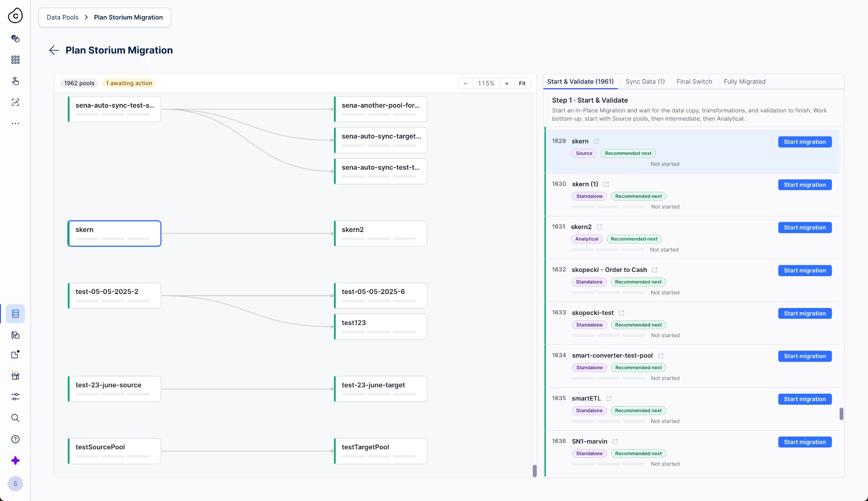Select the skern node in graph
Viewport: 868px width, 501px height.
coord(114,233)
